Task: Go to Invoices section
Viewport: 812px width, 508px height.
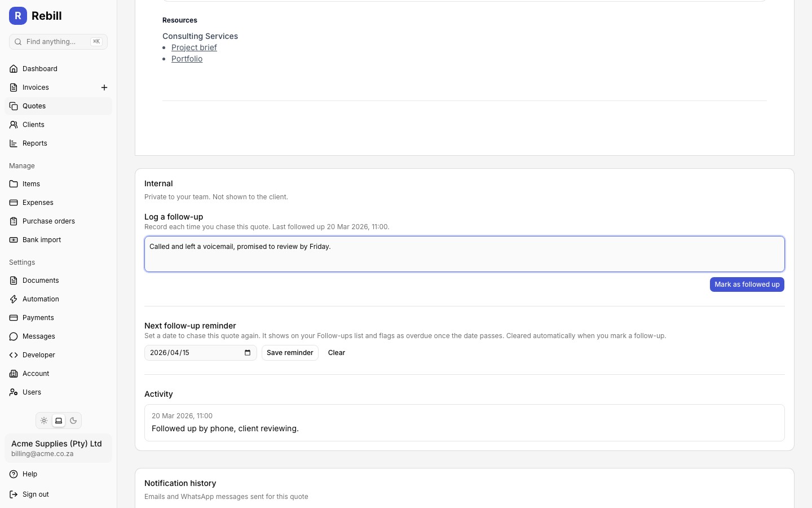Action: 50,87
